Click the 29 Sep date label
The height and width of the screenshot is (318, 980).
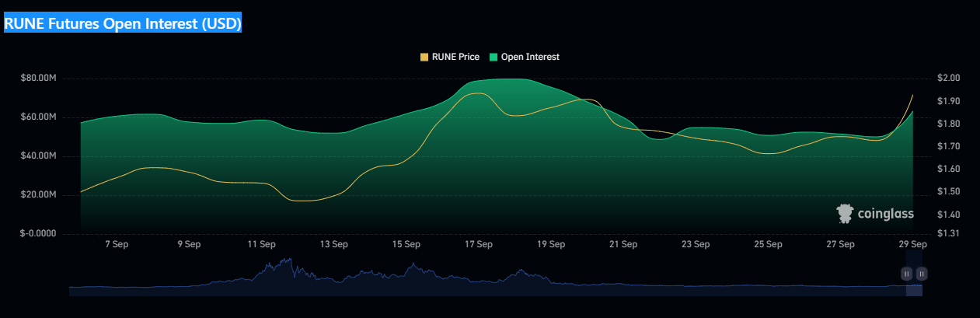[913, 244]
